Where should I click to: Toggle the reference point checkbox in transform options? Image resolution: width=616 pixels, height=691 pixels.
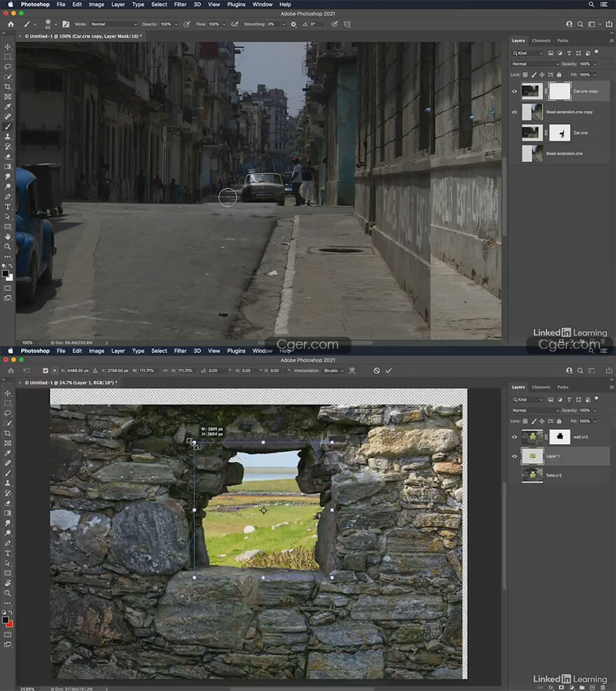tap(45, 370)
